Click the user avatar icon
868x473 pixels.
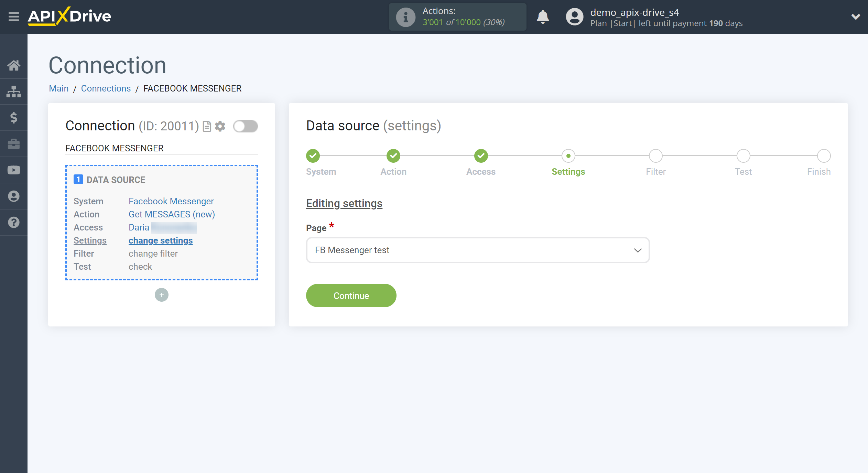pos(575,17)
